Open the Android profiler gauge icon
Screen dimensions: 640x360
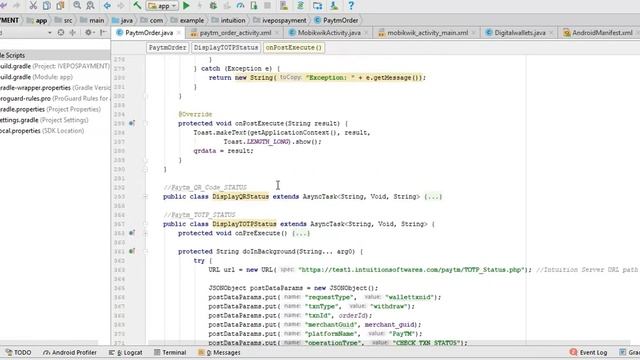240,6
